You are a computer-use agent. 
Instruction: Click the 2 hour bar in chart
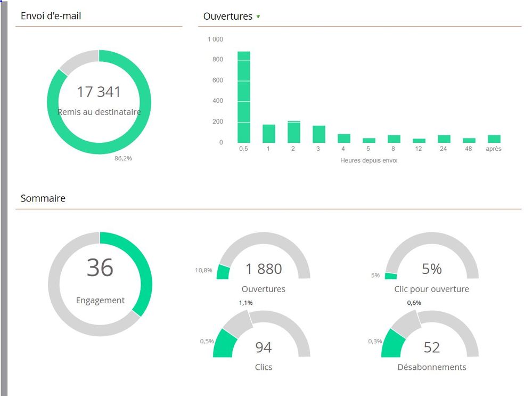point(294,132)
